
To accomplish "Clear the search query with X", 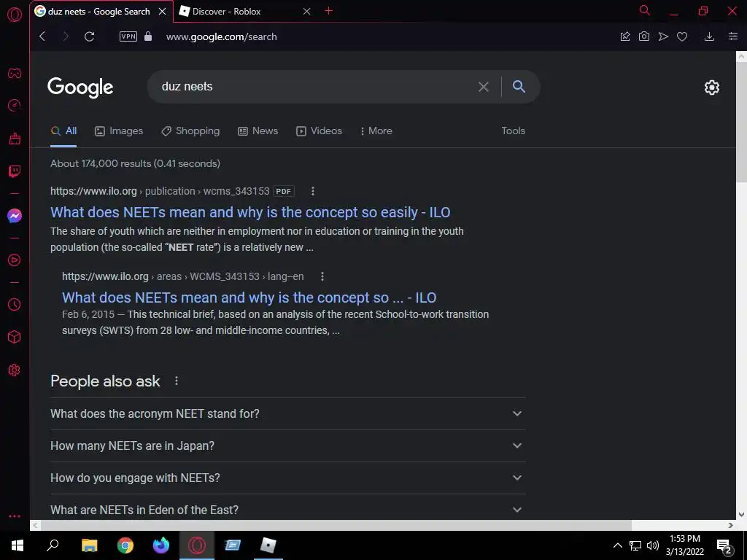I will point(484,87).
